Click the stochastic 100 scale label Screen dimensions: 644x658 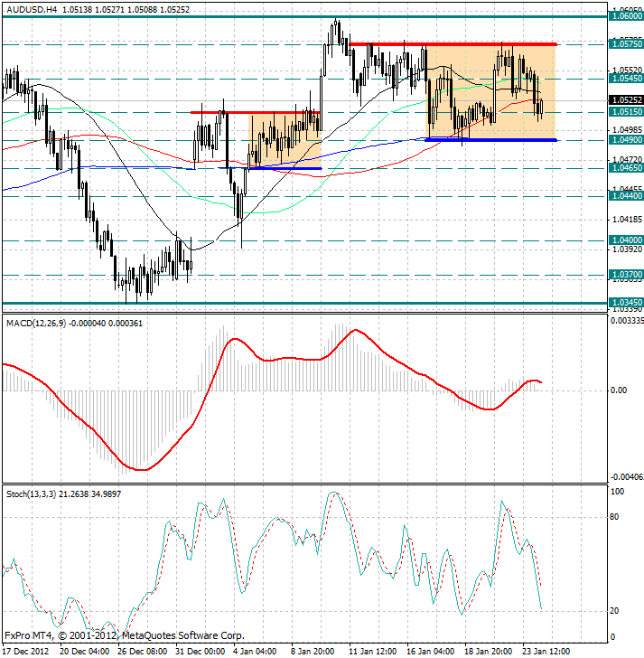[617, 492]
